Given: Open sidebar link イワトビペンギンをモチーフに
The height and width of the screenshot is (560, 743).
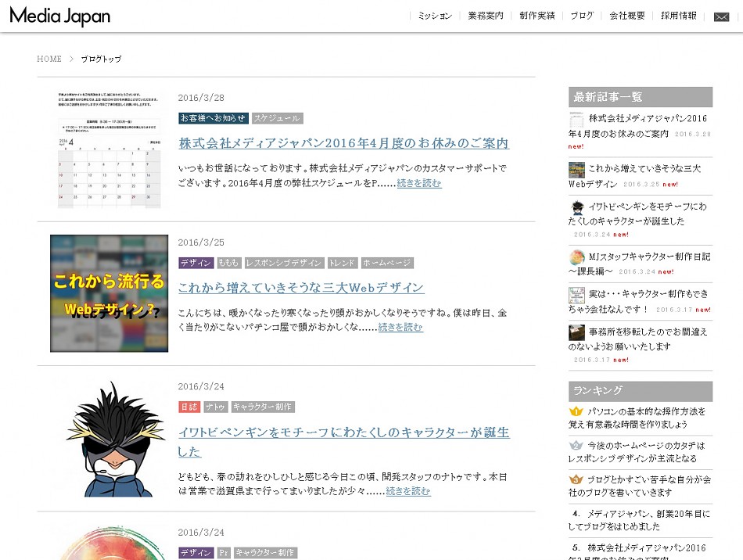Looking at the screenshot, I should pyautogui.click(x=637, y=214).
